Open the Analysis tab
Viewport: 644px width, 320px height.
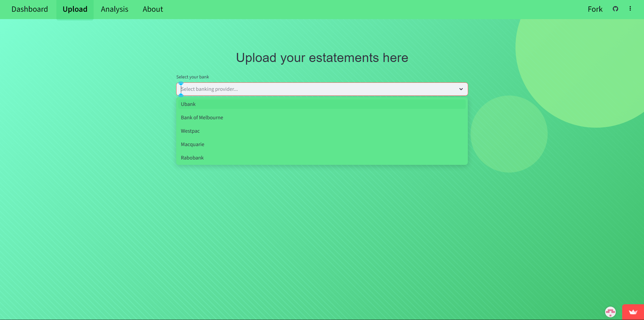114,9
